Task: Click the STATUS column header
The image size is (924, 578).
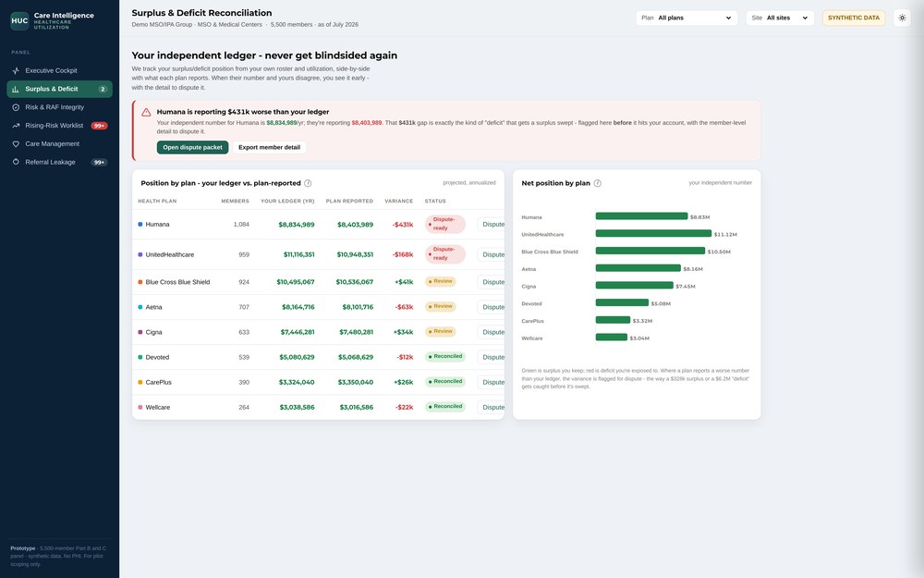Action: (435, 201)
